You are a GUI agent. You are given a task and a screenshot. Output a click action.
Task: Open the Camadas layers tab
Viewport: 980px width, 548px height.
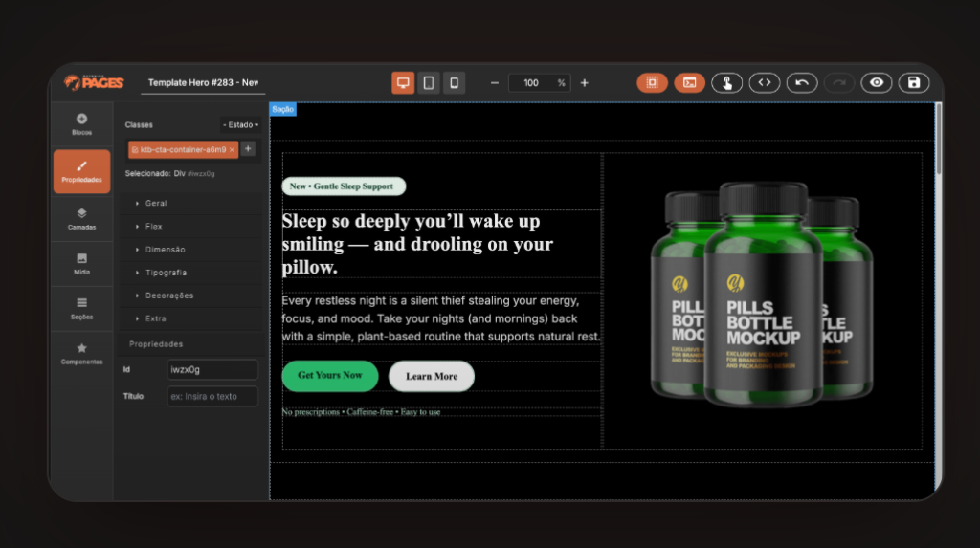point(81,219)
